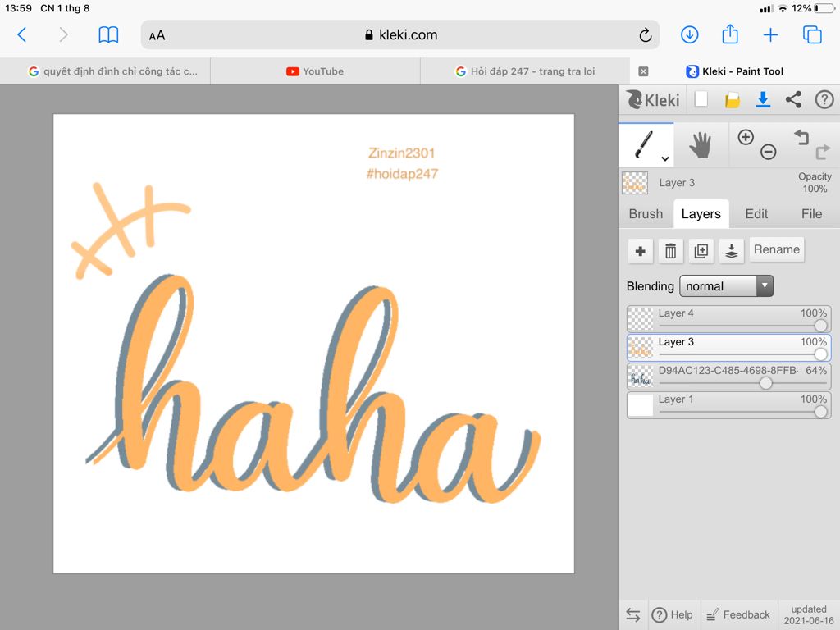Create a new blank image in Kleki

[x=701, y=99]
